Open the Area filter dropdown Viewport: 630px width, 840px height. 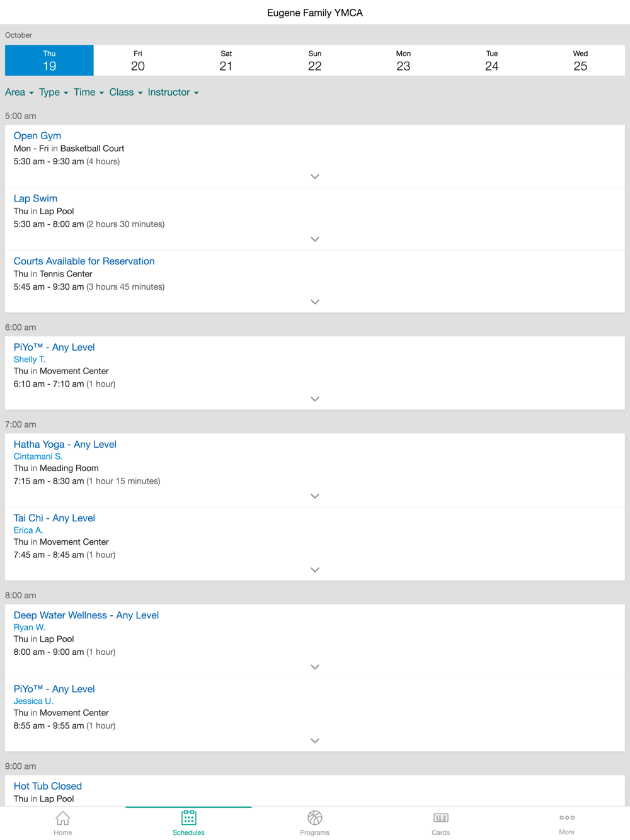point(19,92)
